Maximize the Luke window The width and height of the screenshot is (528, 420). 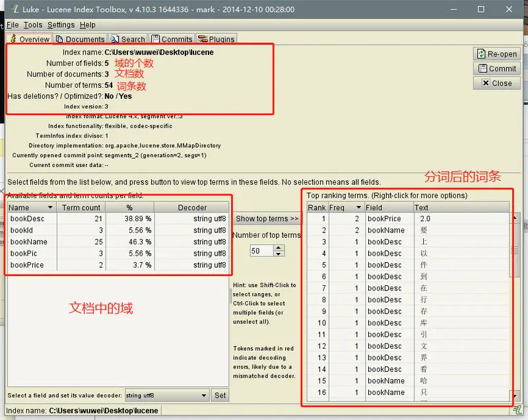[481, 9]
